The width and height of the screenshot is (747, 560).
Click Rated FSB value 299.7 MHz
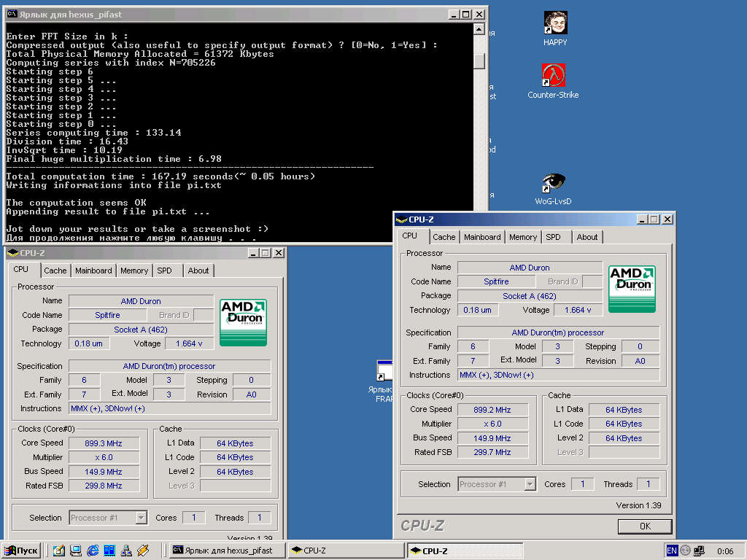pos(492,452)
